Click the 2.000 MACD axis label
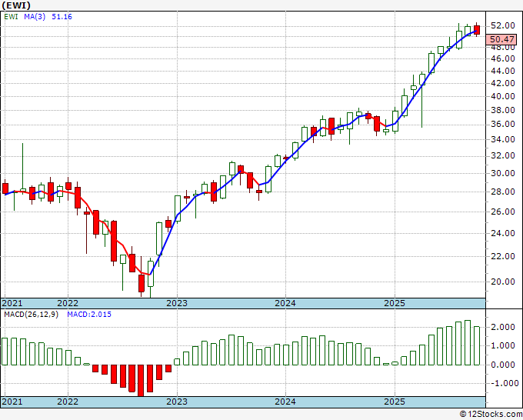This screenshot has width=523, height=420. [x=503, y=327]
